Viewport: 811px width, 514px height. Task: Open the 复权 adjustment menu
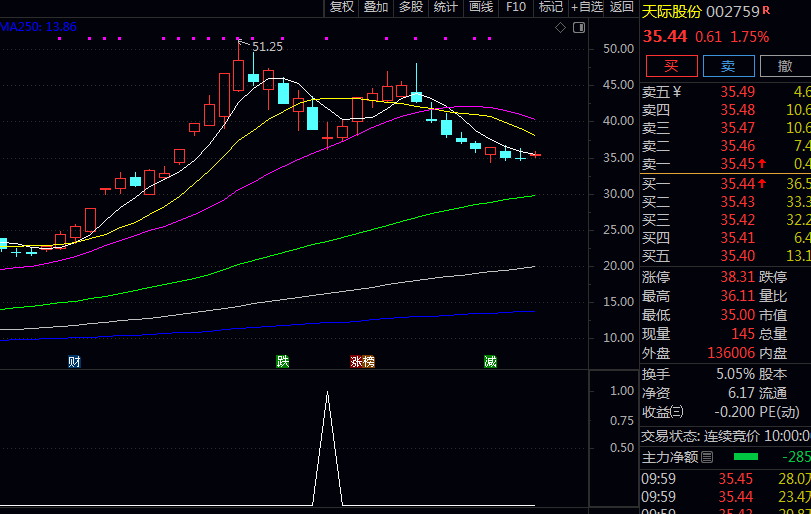click(342, 7)
